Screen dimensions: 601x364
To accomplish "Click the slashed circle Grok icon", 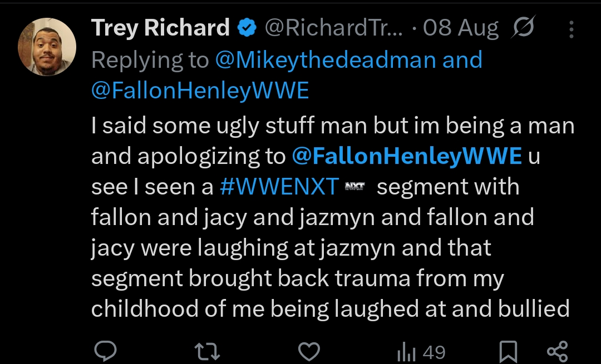I will click(521, 28).
